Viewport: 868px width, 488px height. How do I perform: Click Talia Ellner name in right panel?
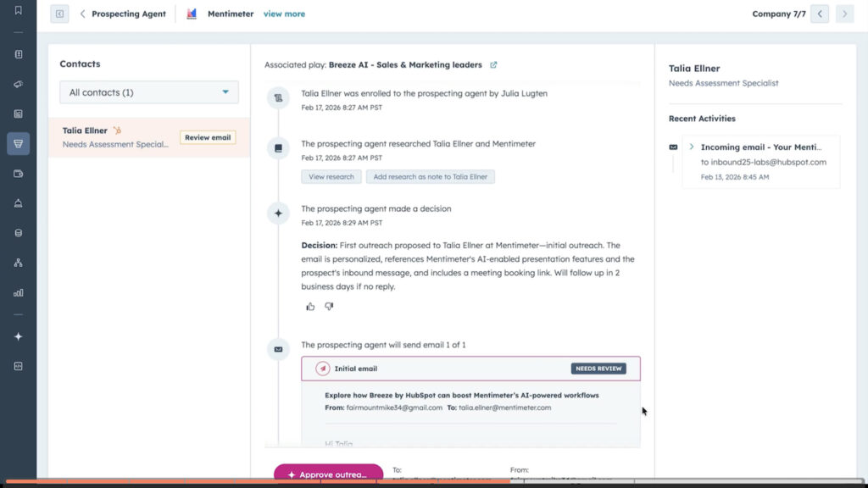tap(694, 69)
